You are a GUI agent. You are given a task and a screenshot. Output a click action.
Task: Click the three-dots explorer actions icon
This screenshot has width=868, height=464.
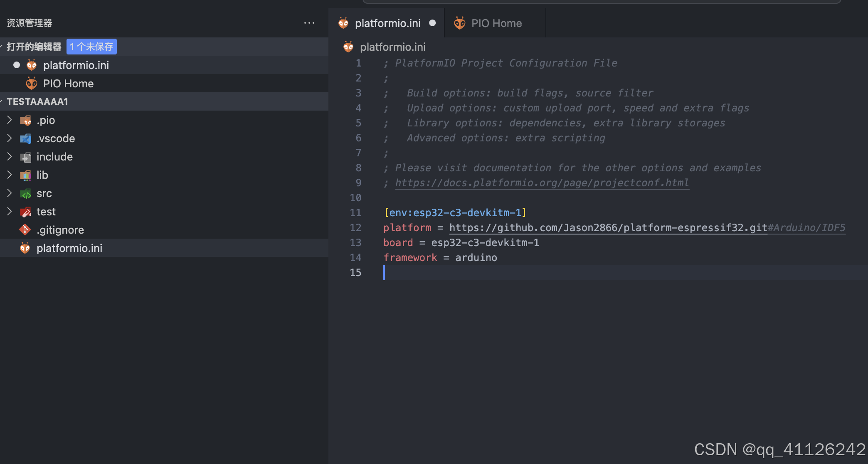(x=309, y=23)
